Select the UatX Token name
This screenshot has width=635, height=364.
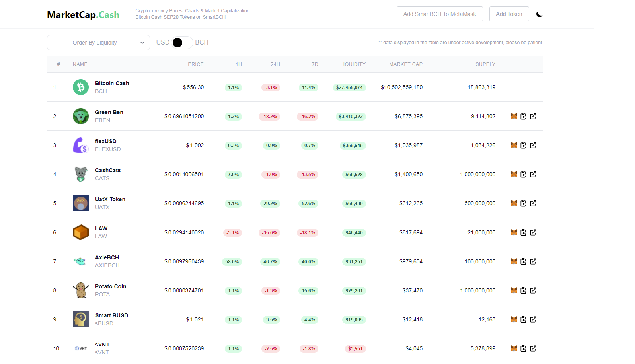(110, 199)
